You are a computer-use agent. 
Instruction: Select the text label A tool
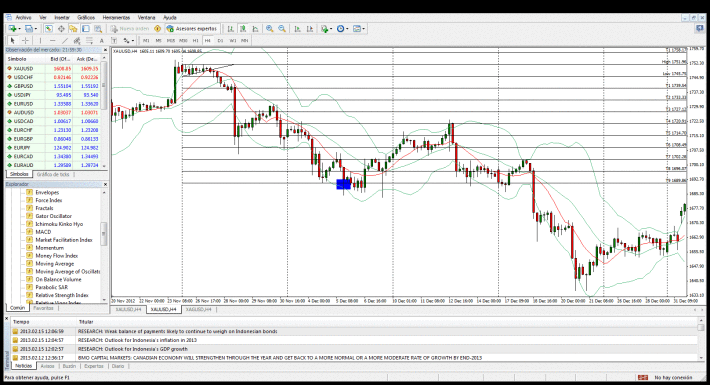(x=101, y=41)
